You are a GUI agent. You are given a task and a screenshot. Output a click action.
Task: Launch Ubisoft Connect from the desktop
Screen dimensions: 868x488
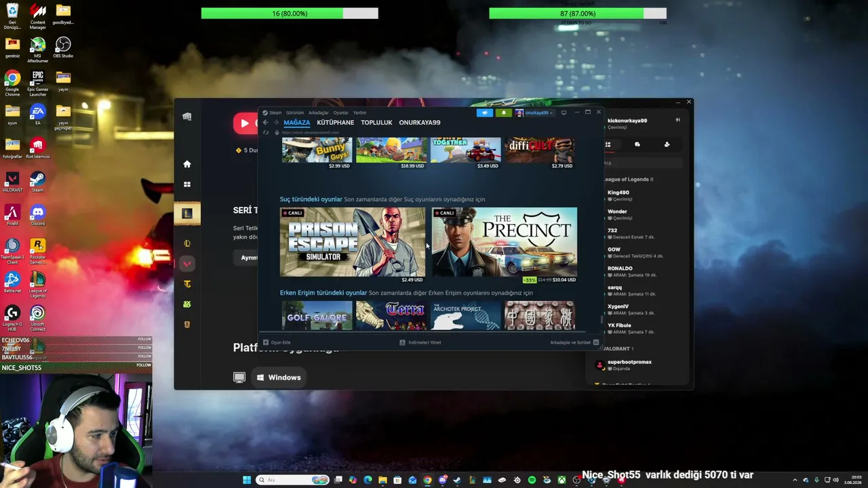point(38,319)
